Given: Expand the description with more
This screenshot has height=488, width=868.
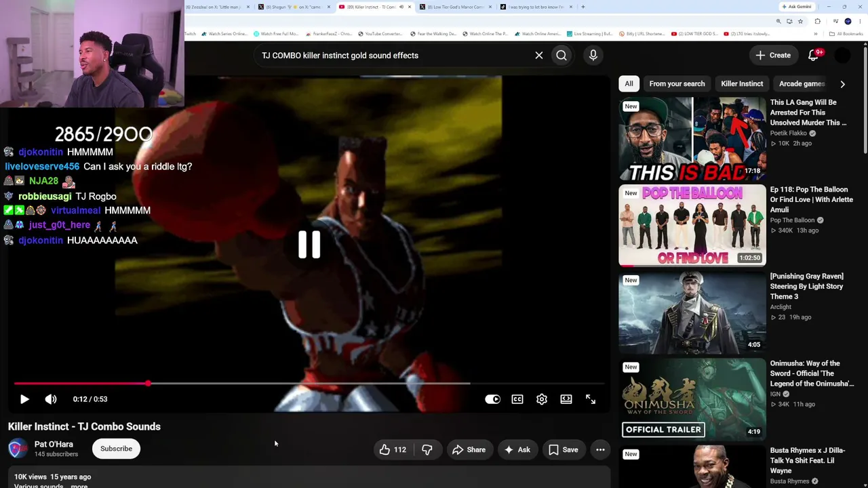Looking at the screenshot, I should [x=79, y=485].
